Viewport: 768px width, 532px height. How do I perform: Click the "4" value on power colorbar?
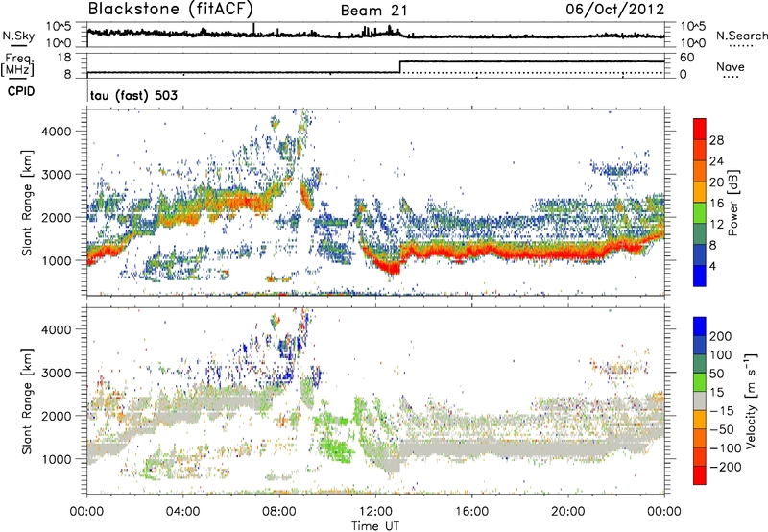coord(713,266)
